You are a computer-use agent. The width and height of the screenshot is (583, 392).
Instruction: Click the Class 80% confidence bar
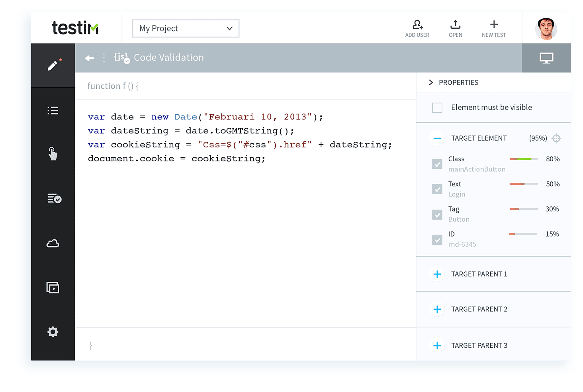523,159
